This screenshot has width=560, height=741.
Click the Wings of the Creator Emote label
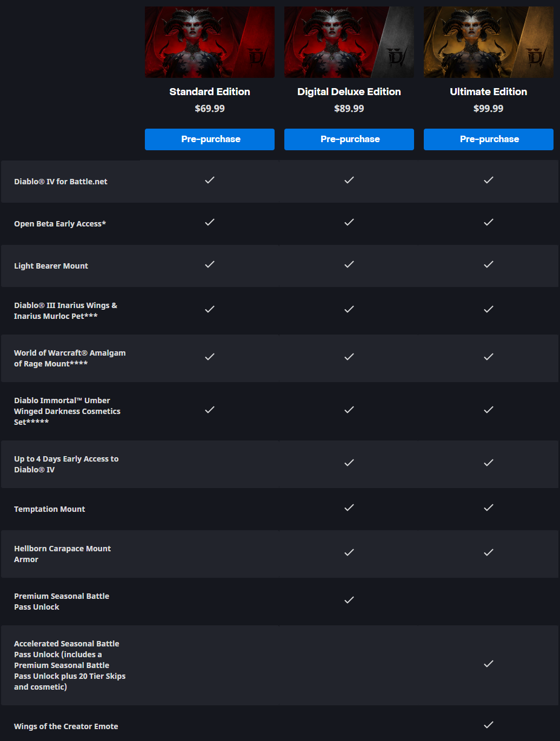pyautogui.click(x=66, y=726)
